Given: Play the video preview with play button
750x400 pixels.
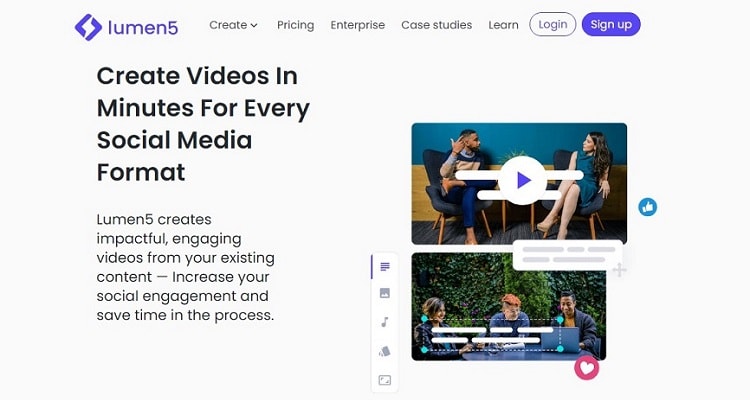Looking at the screenshot, I should pos(523,180).
